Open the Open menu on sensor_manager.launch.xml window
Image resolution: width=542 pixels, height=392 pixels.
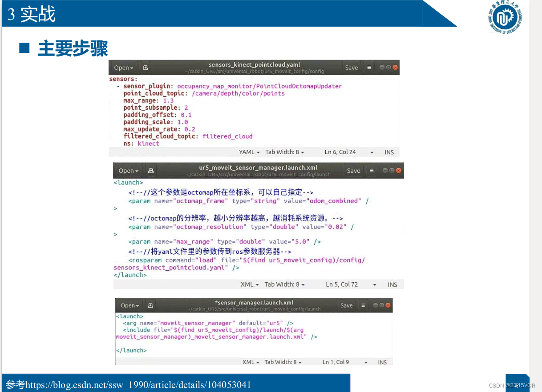coord(129,305)
